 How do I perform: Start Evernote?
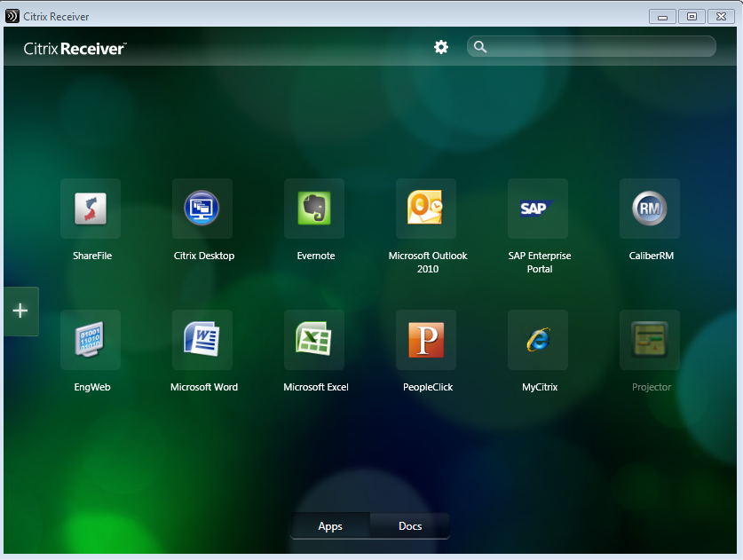314,209
